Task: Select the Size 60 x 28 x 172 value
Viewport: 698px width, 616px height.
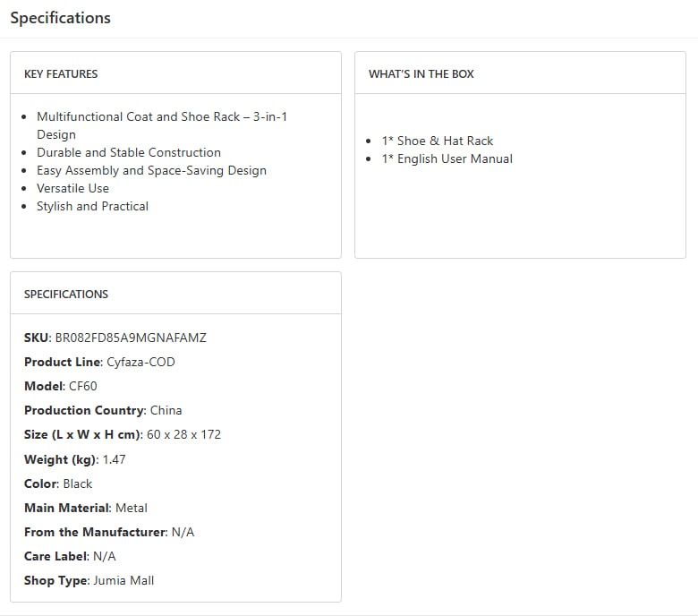Action: (x=183, y=434)
